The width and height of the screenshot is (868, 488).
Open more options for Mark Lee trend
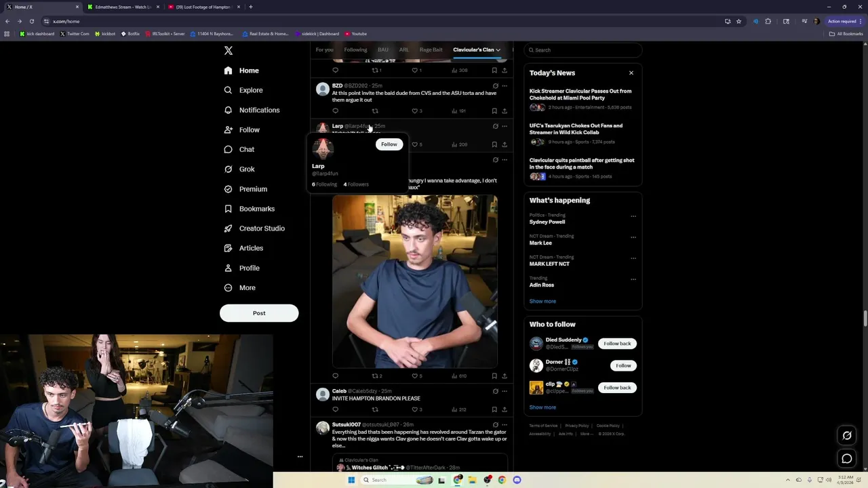[633, 237]
